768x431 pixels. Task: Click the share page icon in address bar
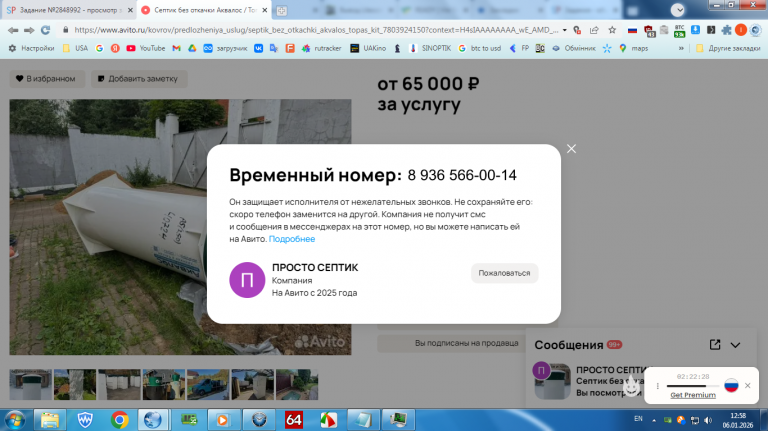pos(594,30)
